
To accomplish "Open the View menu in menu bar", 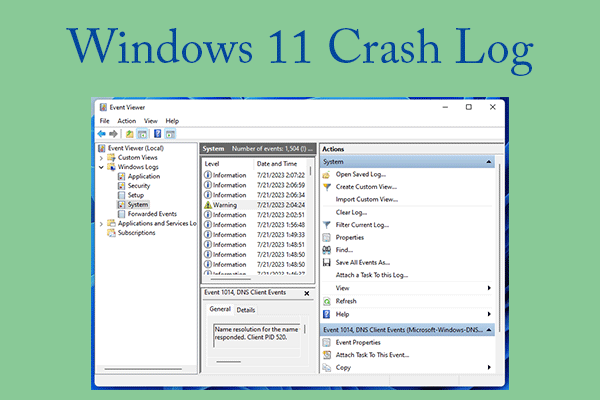I will (x=150, y=121).
